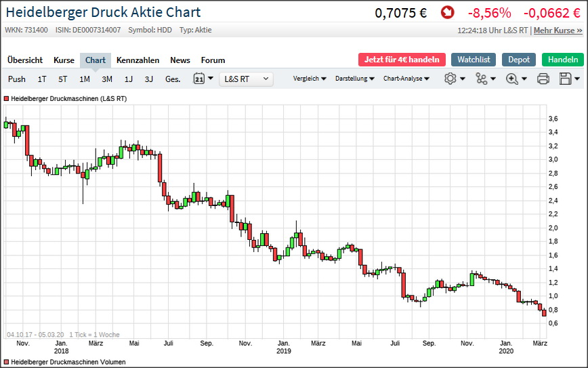This screenshot has width=588, height=368.
Task: Click the zoom magnifier icon
Action: 516,79
